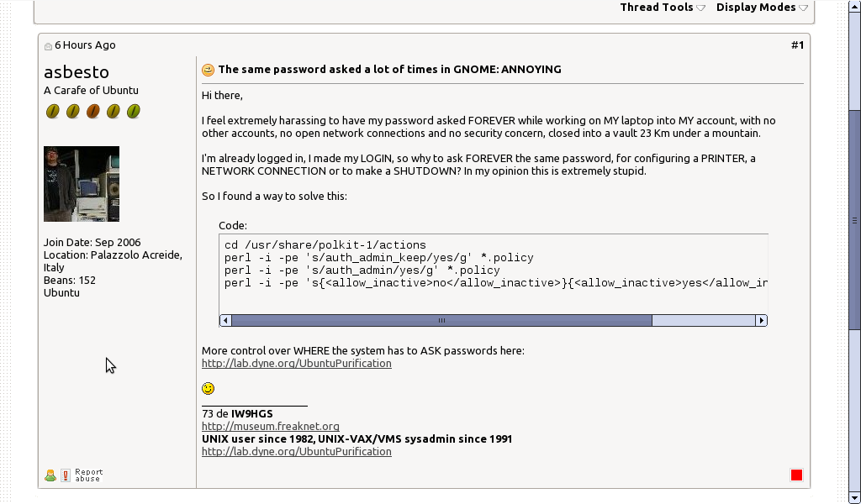Click the small post status icon beside '6 Hours Ago'

point(48,46)
